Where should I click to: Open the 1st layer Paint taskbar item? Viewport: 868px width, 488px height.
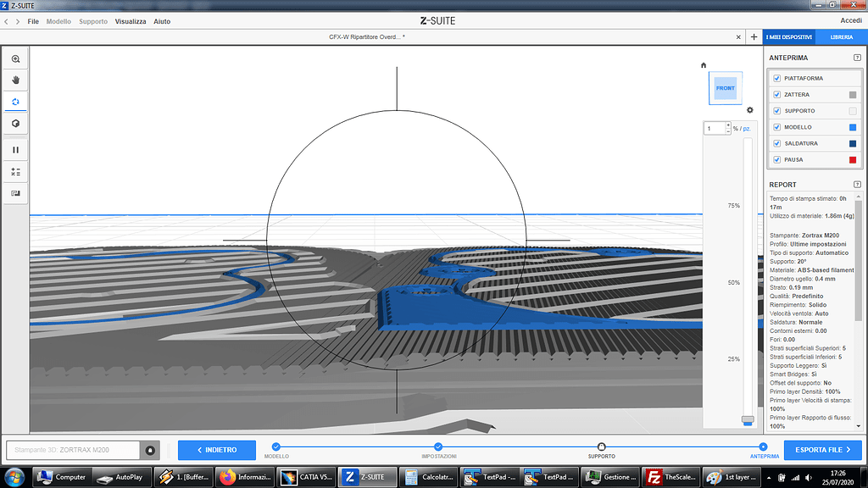(x=732, y=478)
